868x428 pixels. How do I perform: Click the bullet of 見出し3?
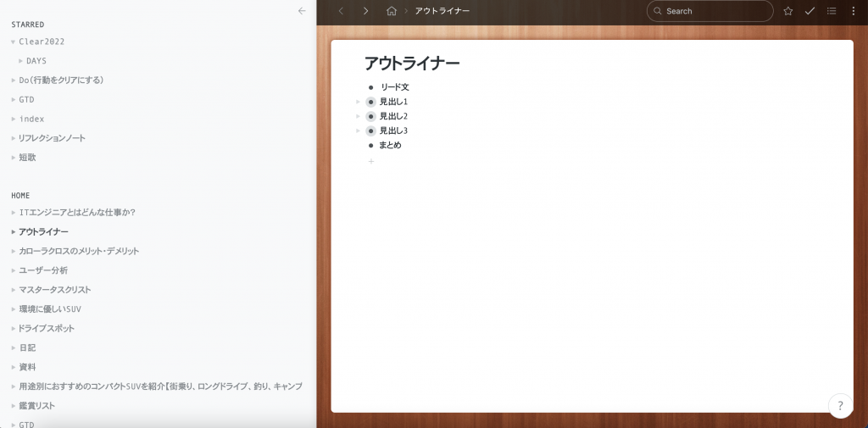pos(371,131)
